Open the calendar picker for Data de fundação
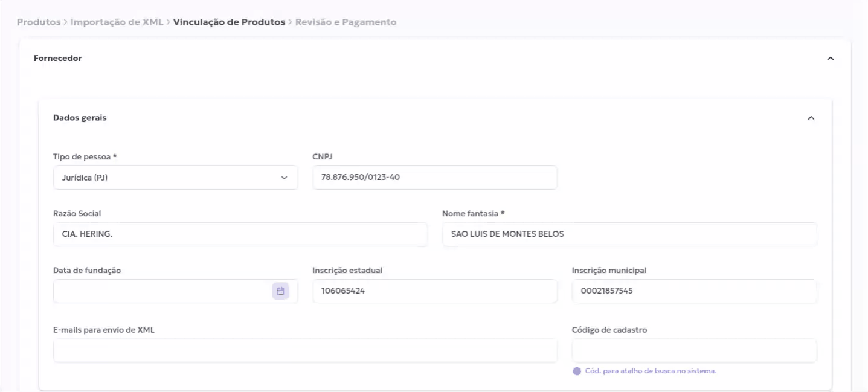This screenshot has width=868, height=392. (280, 291)
